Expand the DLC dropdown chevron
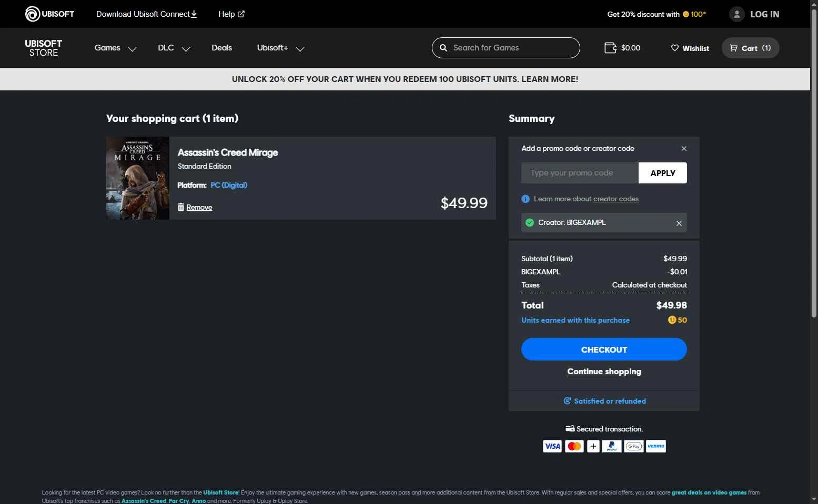The width and height of the screenshot is (818, 504). tap(186, 49)
